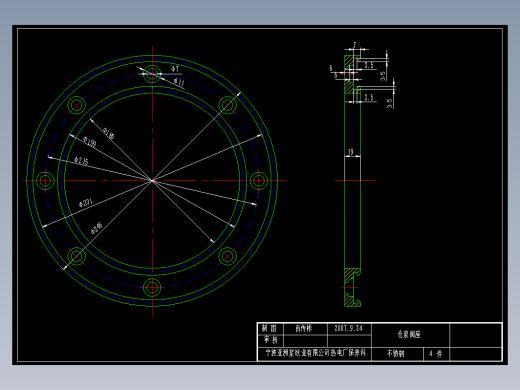Pick the leftmost bolt hole on flange

pos(46,181)
